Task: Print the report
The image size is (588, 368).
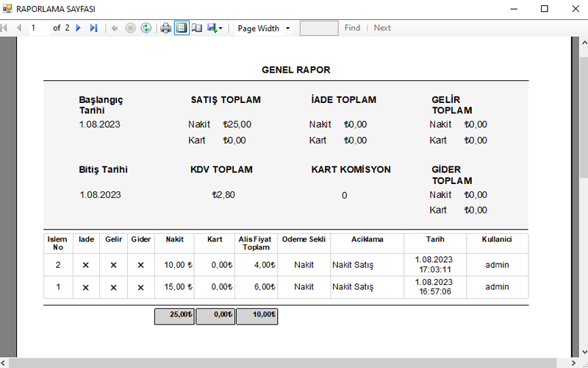Action: click(166, 28)
